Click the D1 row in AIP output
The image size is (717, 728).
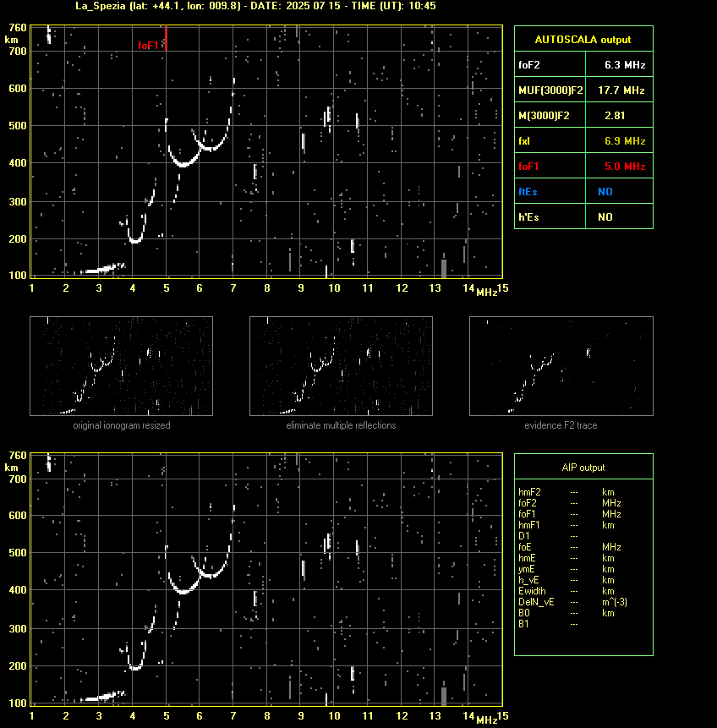click(549, 536)
